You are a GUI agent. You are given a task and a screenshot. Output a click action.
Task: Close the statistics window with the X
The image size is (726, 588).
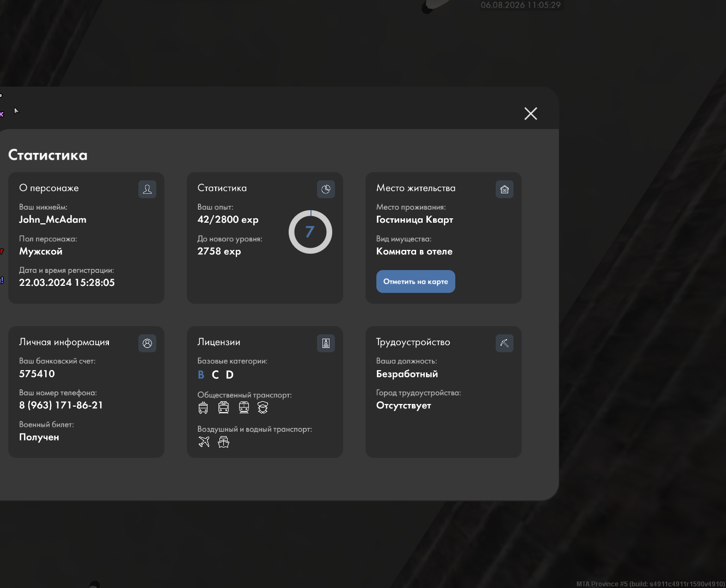[x=530, y=113]
